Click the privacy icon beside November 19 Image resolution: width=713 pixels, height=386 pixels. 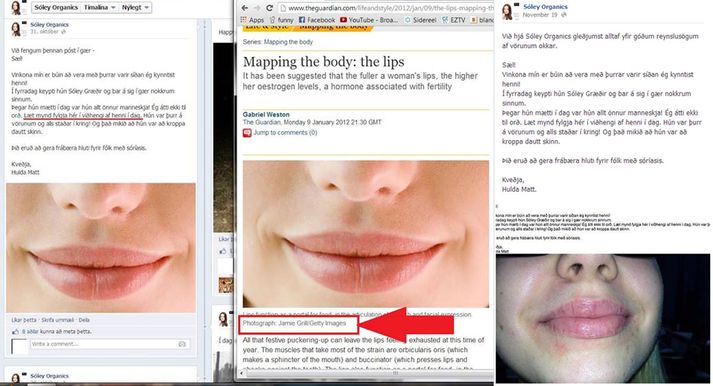tap(563, 15)
